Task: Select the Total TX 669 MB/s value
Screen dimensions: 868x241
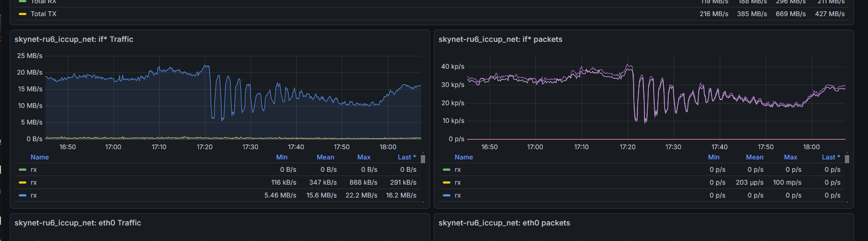Action: tap(791, 14)
